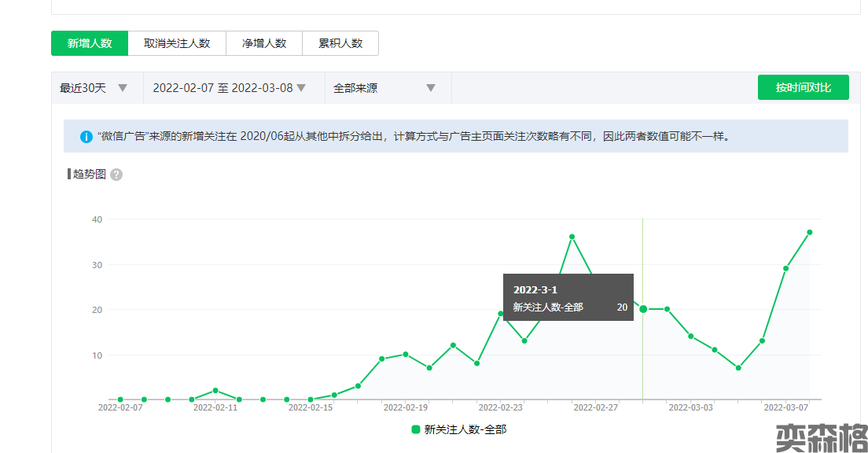The width and height of the screenshot is (868, 453).
Task: Click the help question mark beside 趋势图
Action: point(116,175)
